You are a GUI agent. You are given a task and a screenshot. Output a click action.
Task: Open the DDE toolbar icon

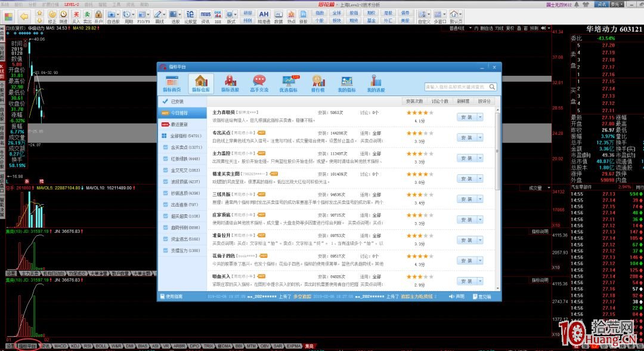pyautogui.click(x=218, y=17)
